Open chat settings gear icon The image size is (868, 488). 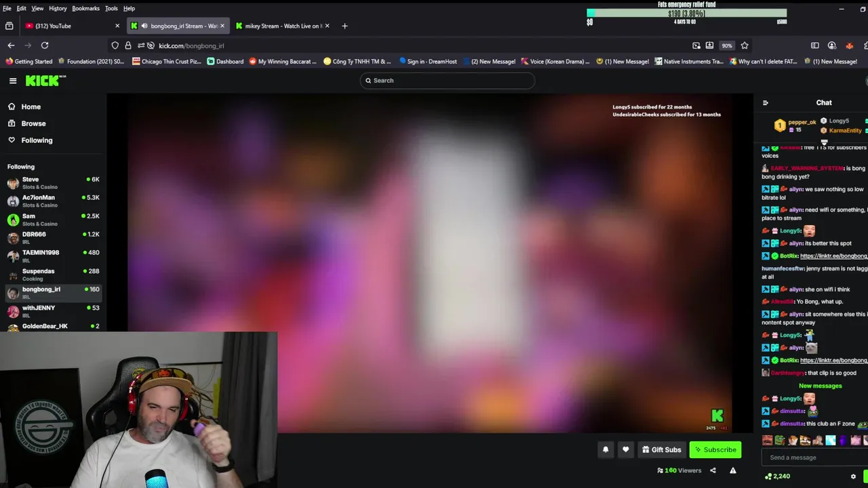point(853,476)
